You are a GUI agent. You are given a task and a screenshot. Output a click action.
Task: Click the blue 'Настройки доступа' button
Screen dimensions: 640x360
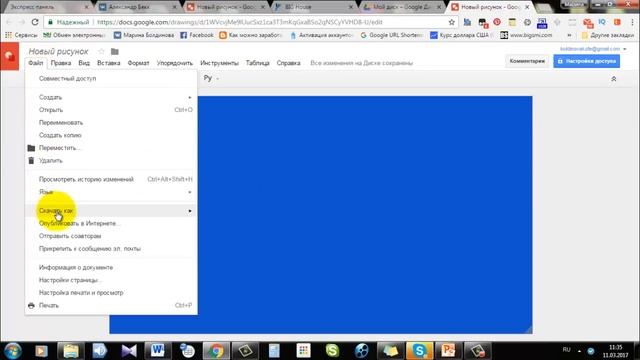[587, 61]
